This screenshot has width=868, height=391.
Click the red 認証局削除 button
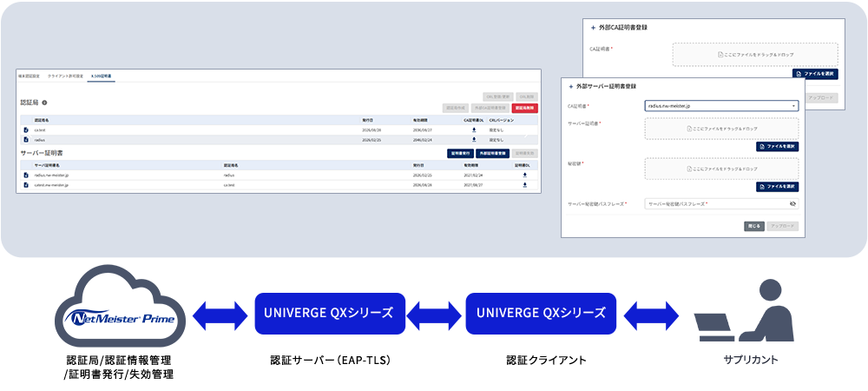pyautogui.click(x=525, y=108)
